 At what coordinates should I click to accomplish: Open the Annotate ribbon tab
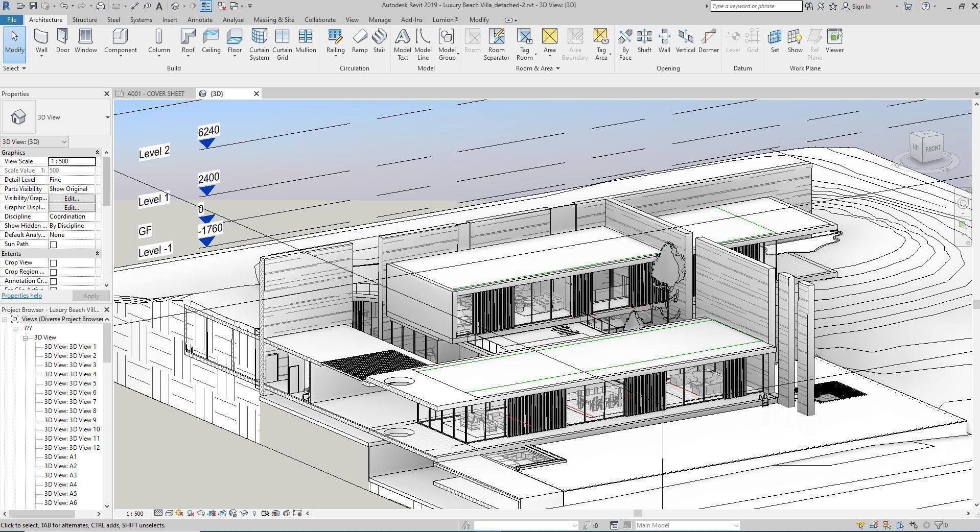pyautogui.click(x=200, y=20)
